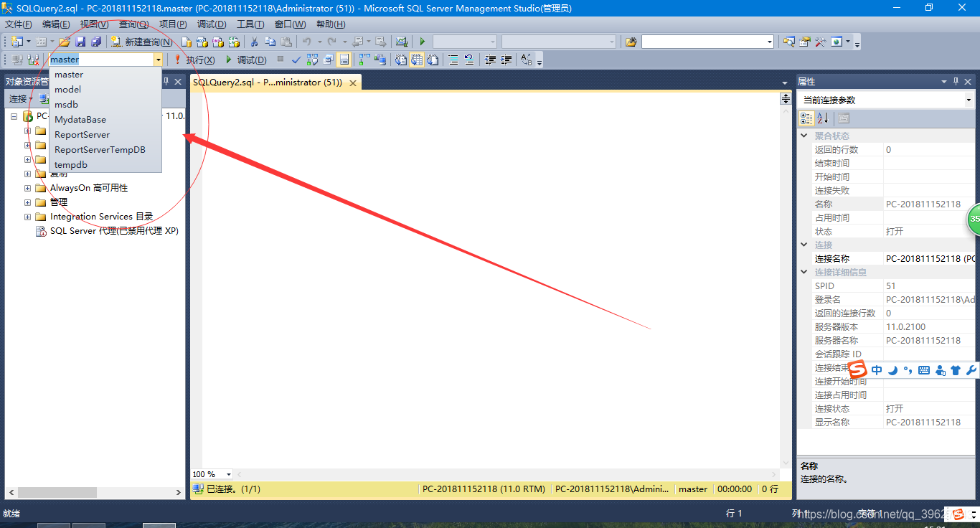The width and height of the screenshot is (980, 528).
Task: Open the 连接 dropdown in Object Explorer
Action: pos(21,99)
